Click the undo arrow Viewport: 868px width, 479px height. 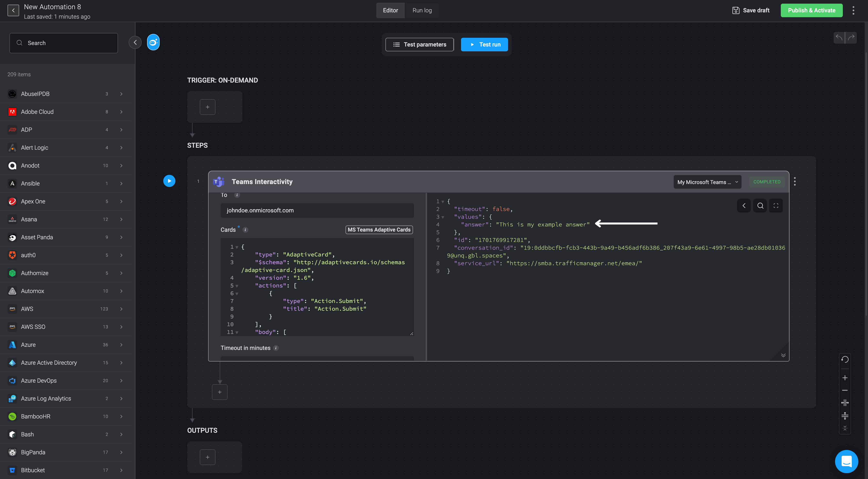(x=839, y=37)
